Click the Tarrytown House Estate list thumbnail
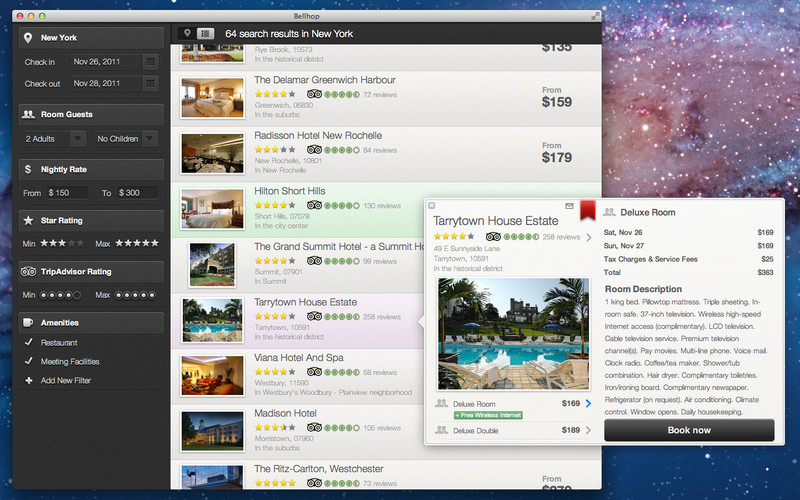 212,320
